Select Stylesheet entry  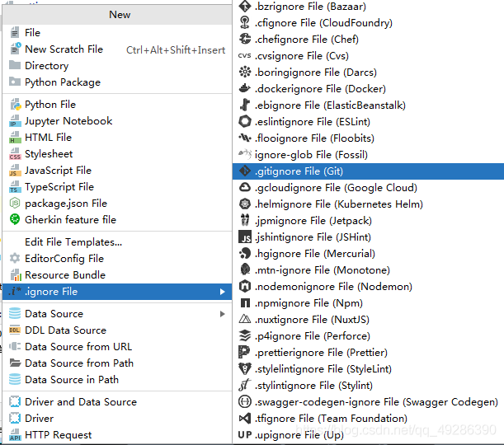point(117,154)
